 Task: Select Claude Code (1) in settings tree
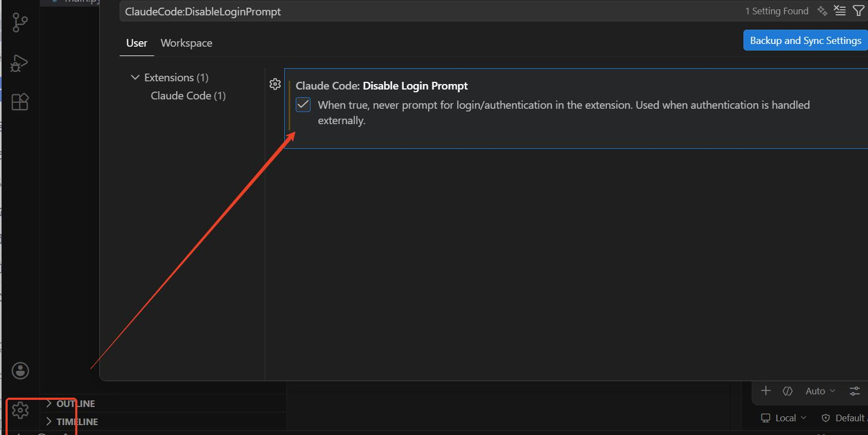[x=188, y=96]
